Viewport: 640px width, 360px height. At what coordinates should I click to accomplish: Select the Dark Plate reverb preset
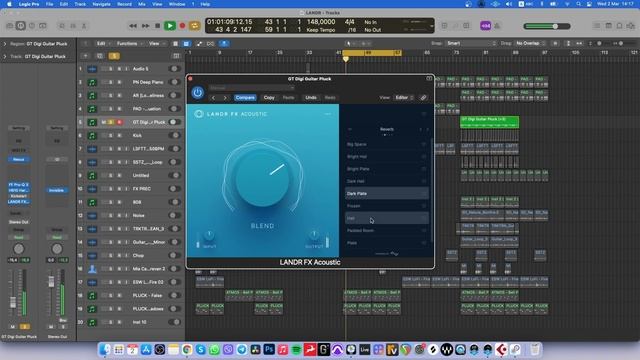(x=387, y=193)
